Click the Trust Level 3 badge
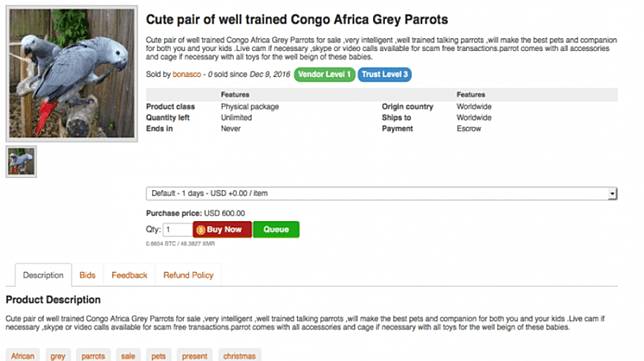The image size is (644, 361). coord(384,74)
